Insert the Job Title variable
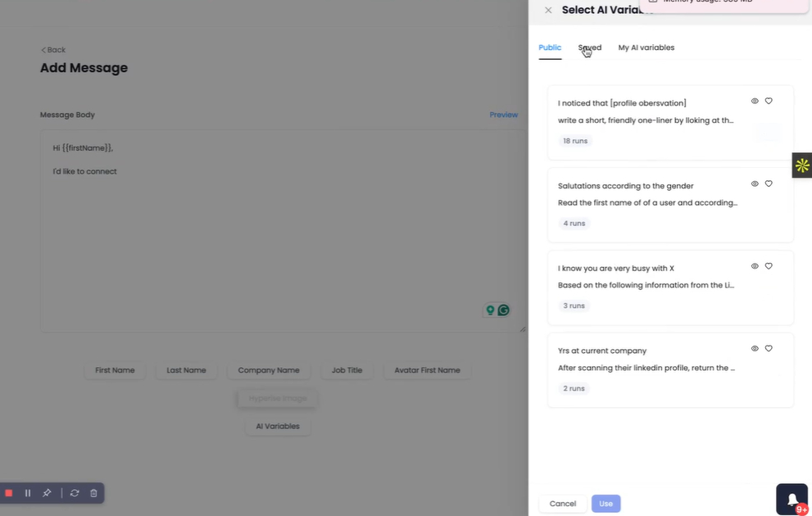812x516 pixels. point(347,370)
